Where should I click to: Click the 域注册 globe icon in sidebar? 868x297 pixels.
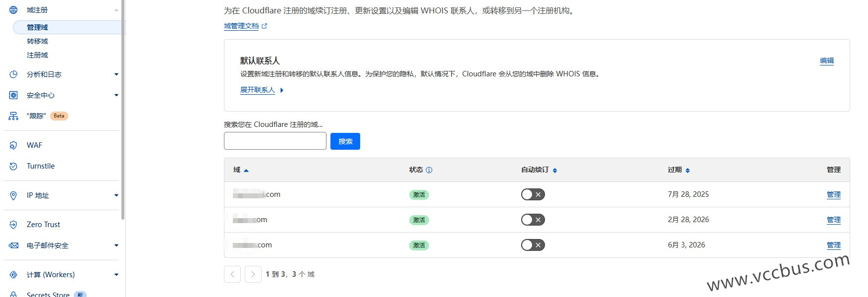click(x=13, y=10)
